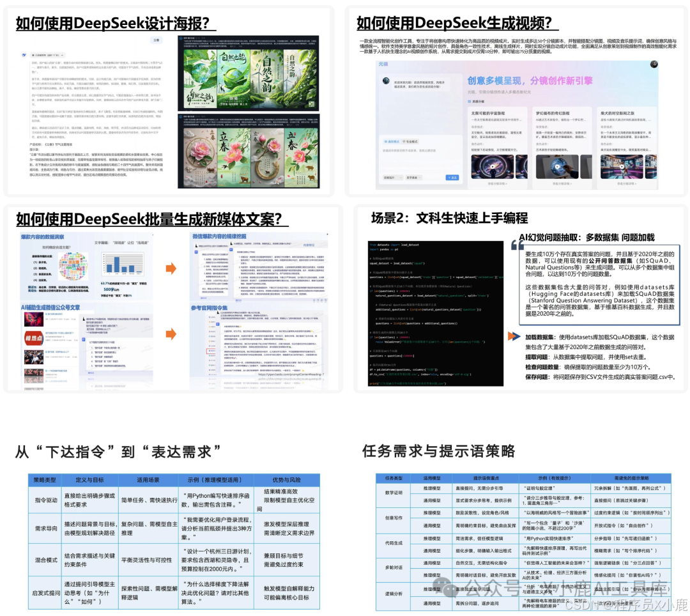Click the 微信爆款内容的规律挖掘 section title
The height and width of the screenshot is (616, 690).
[x=218, y=236]
